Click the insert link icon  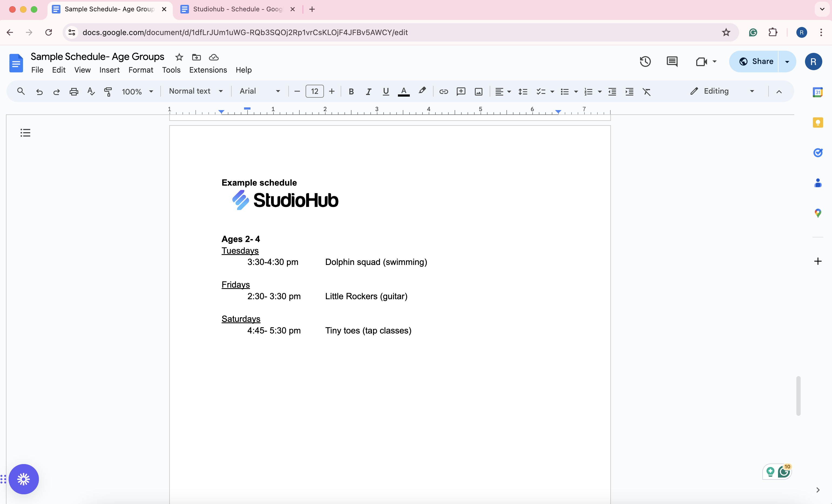(443, 91)
